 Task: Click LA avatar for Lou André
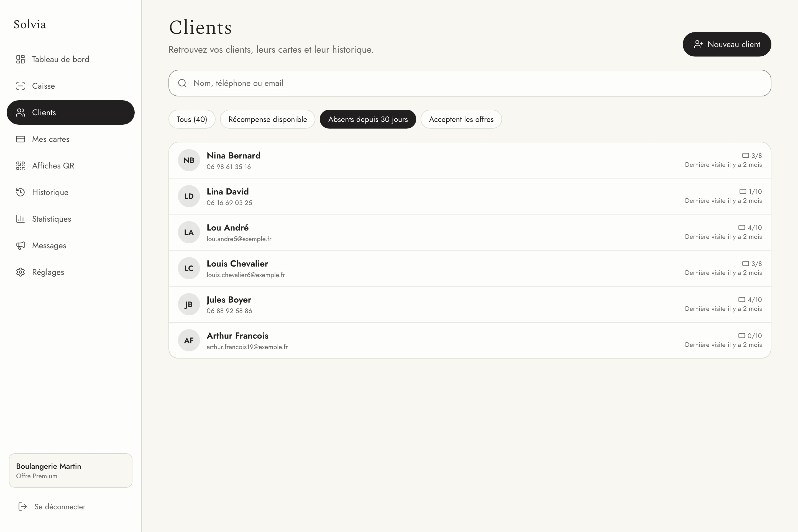(x=189, y=232)
